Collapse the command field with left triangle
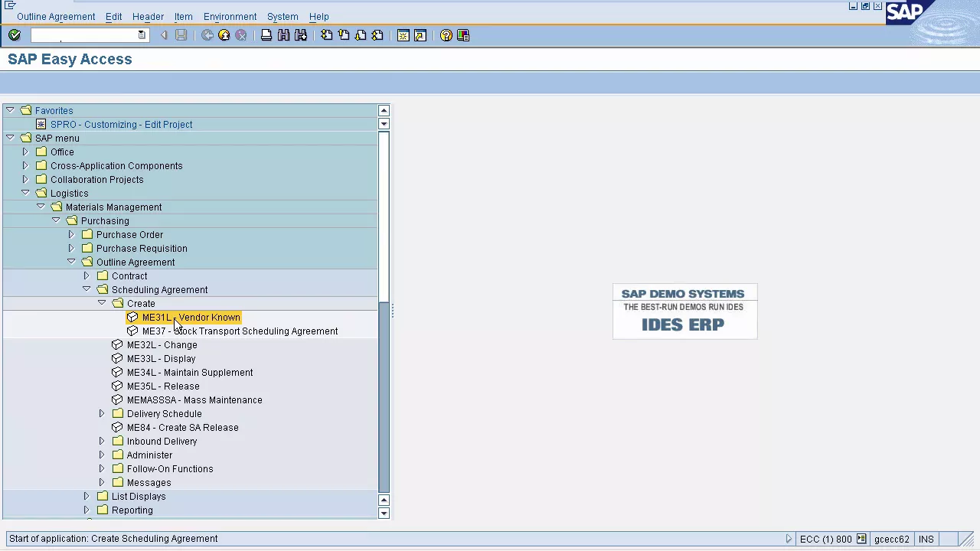Screen dimensions: 980x551 [x=163, y=35]
